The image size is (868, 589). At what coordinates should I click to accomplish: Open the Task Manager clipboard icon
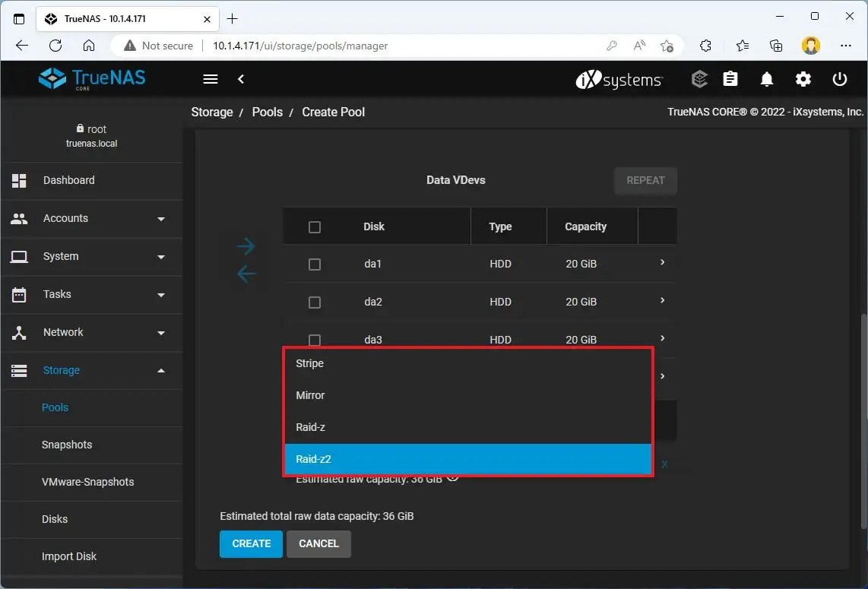pos(730,78)
